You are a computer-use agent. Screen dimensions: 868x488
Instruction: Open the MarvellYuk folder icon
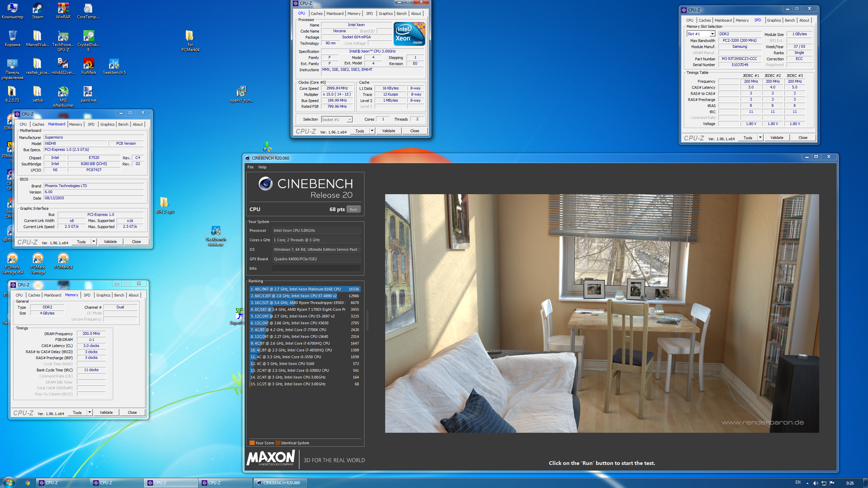point(38,38)
